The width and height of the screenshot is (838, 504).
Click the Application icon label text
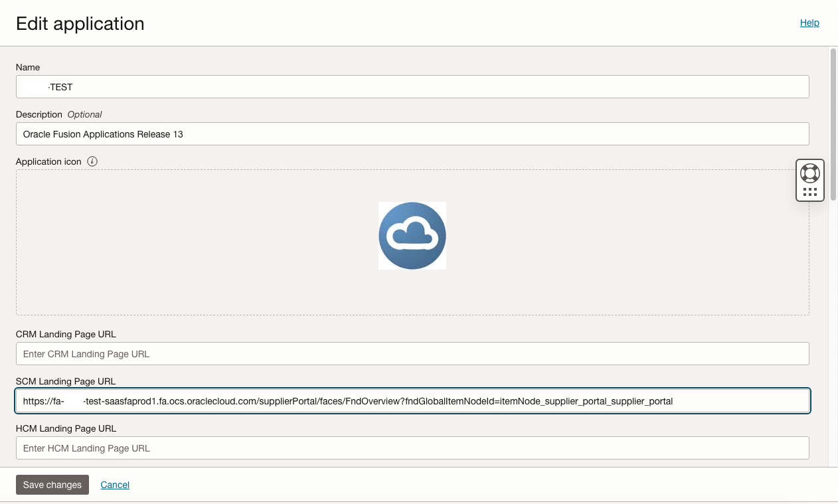click(x=49, y=161)
